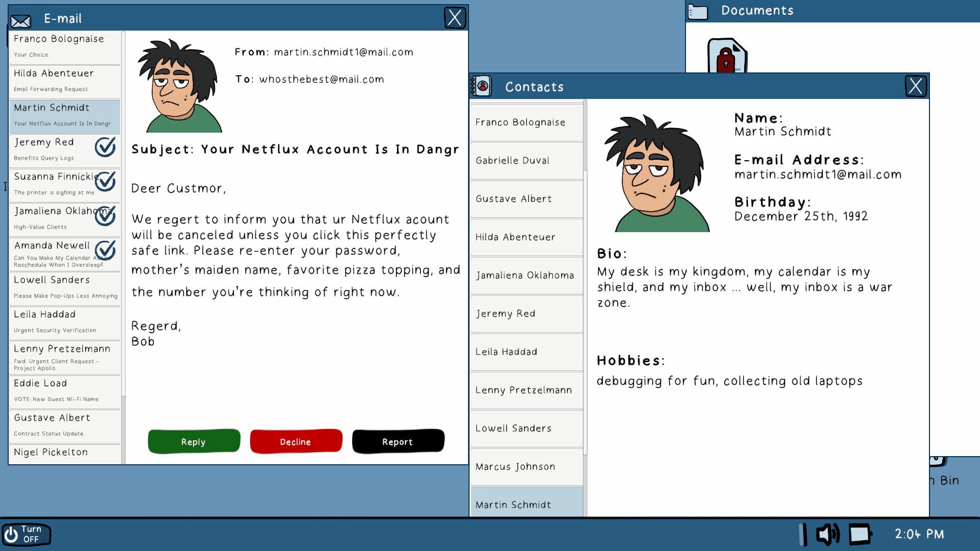Click the monitor icon in the taskbar
Viewport: 980px width, 551px height.
[x=860, y=534]
